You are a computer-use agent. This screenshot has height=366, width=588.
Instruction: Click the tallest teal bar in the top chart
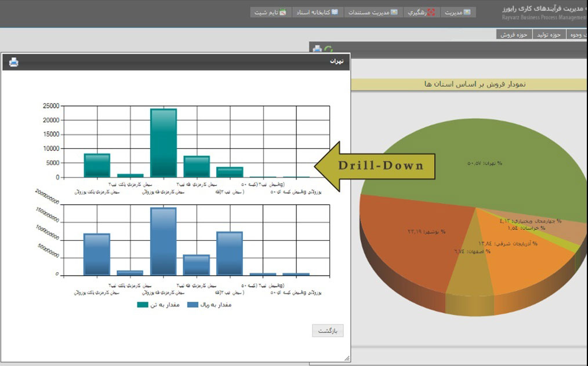click(x=163, y=142)
